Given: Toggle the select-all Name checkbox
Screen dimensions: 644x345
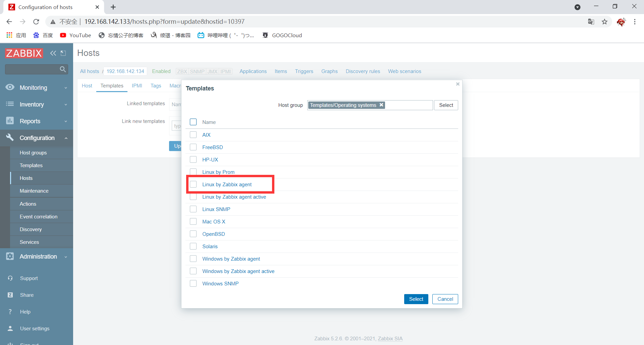Looking at the screenshot, I should tap(193, 122).
